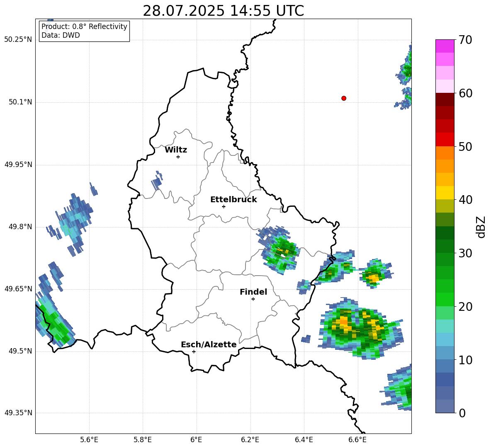Image resolution: width=491 pixels, height=448 pixels.
Task: Click the 50.1°N latitude label
Action: click(21, 102)
